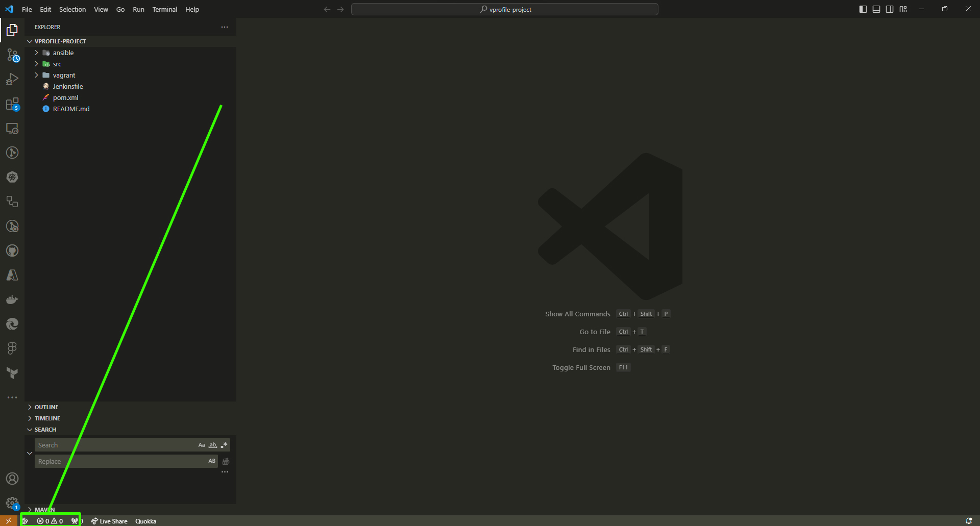980x526 pixels.
Task: Toggle Replace row chevron in search
Action: [x=30, y=453]
